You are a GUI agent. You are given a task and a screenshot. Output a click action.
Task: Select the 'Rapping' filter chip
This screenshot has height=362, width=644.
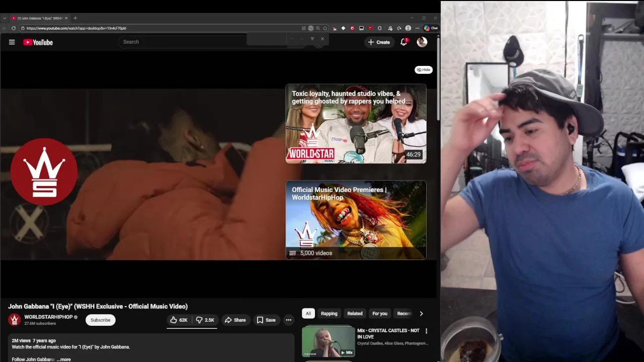[329, 314]
